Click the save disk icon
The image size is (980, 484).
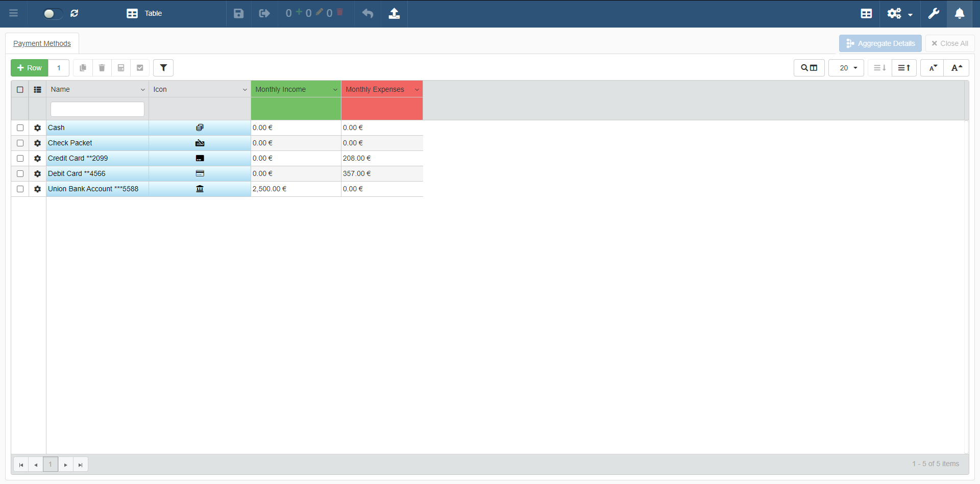point(238,13)
